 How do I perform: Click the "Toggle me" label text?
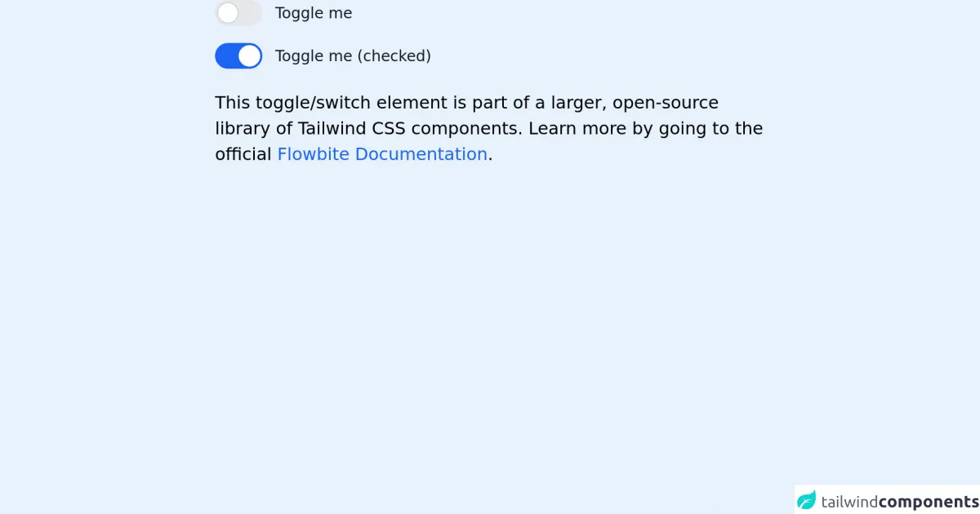click(x=314, y=13)
